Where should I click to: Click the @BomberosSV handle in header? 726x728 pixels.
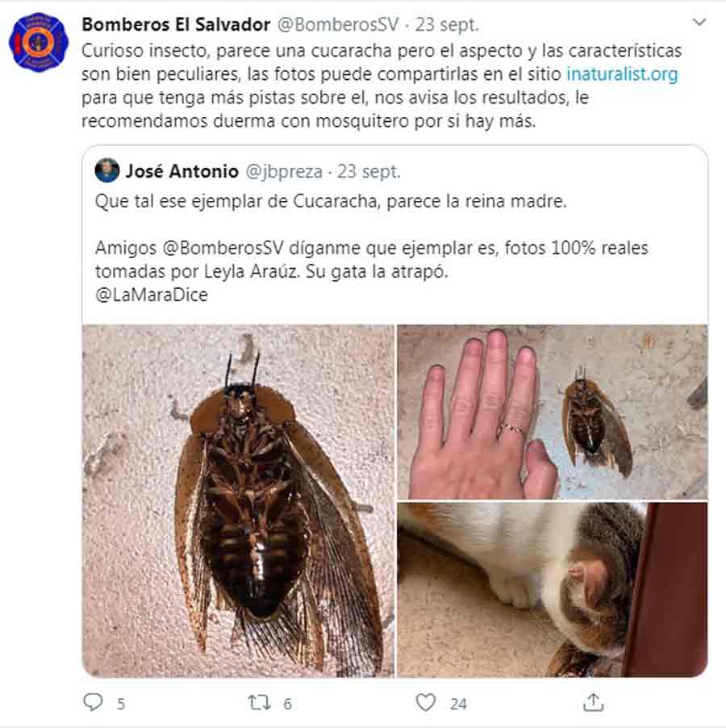tap(338, 24)
